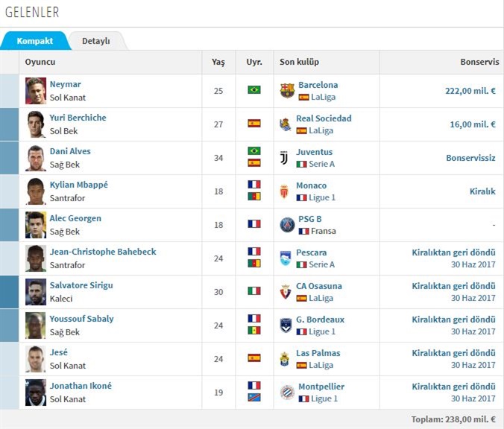504x429 pixels.
Task: Open the G. Bordeaux club link
Action: coord(320,319)
